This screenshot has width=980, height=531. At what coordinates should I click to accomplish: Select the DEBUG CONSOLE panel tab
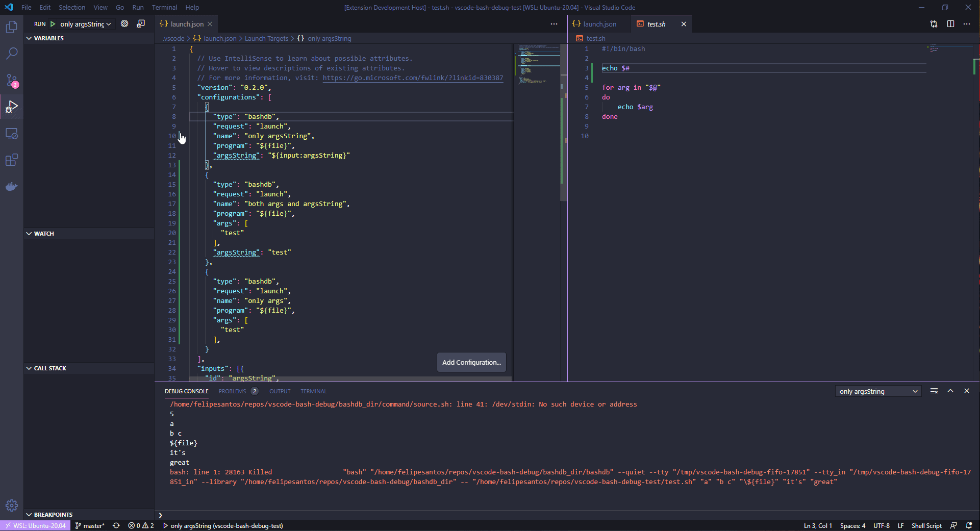coord(186,391)
